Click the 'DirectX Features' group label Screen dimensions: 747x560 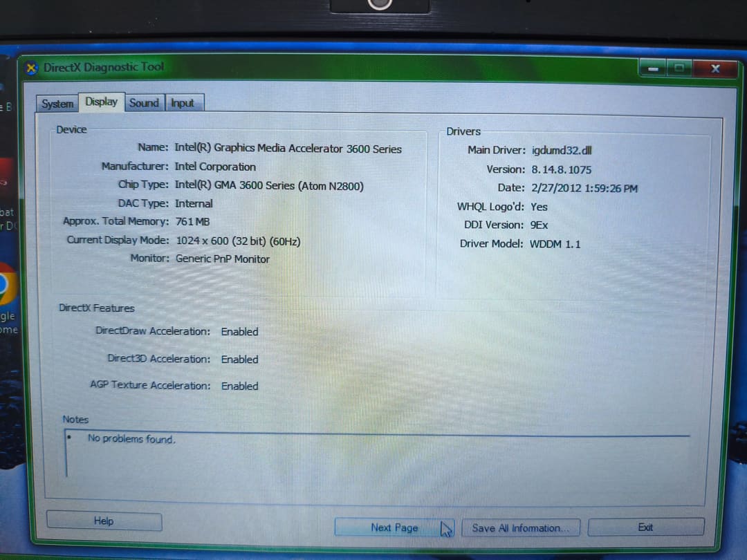97,308
